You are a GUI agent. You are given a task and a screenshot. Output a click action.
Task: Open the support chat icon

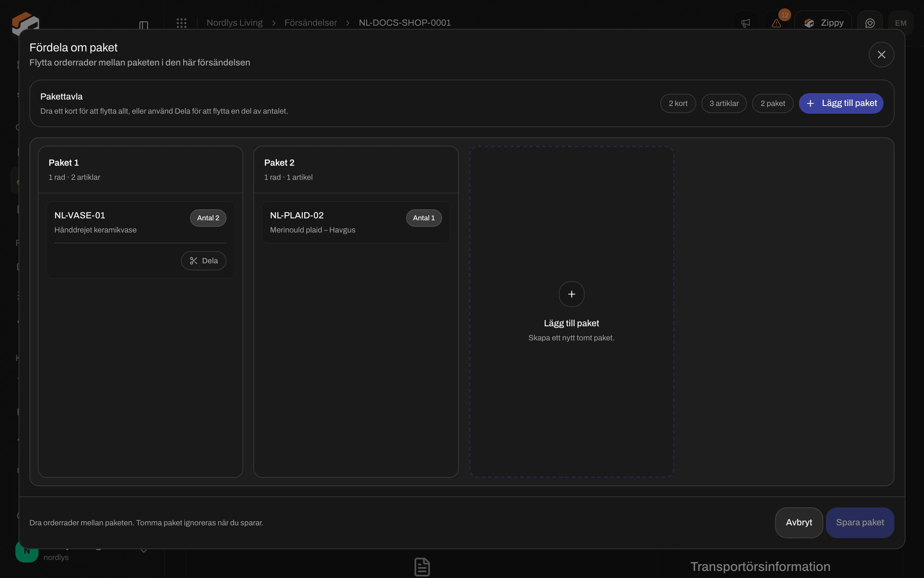(870, 23)
